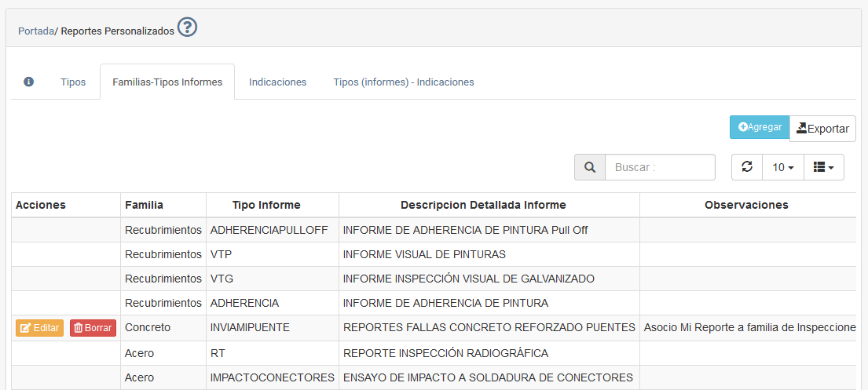Export table using the Exportar button
The width and height of the screenshot is (868, 390).
pyautogui.click(x=822, y=129)
